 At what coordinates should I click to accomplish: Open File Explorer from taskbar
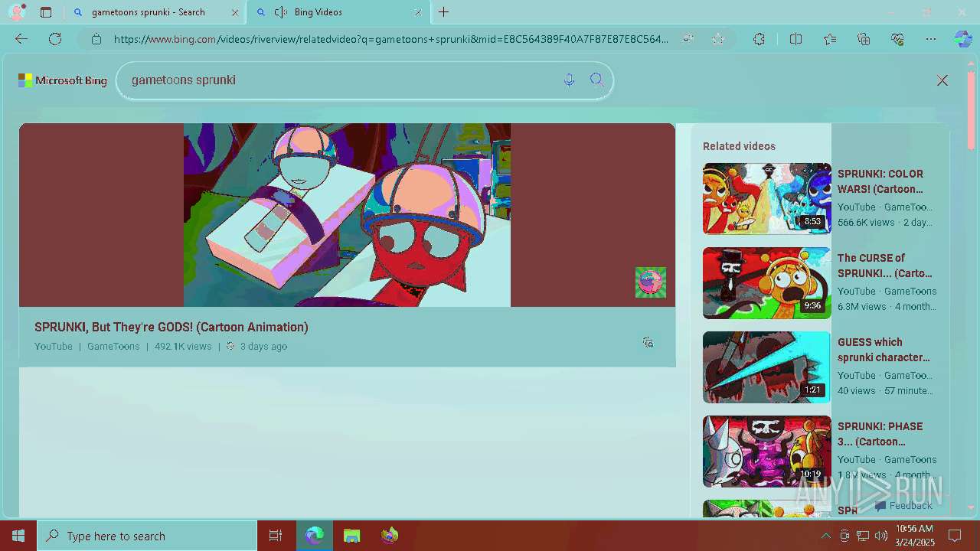[351, 536]
